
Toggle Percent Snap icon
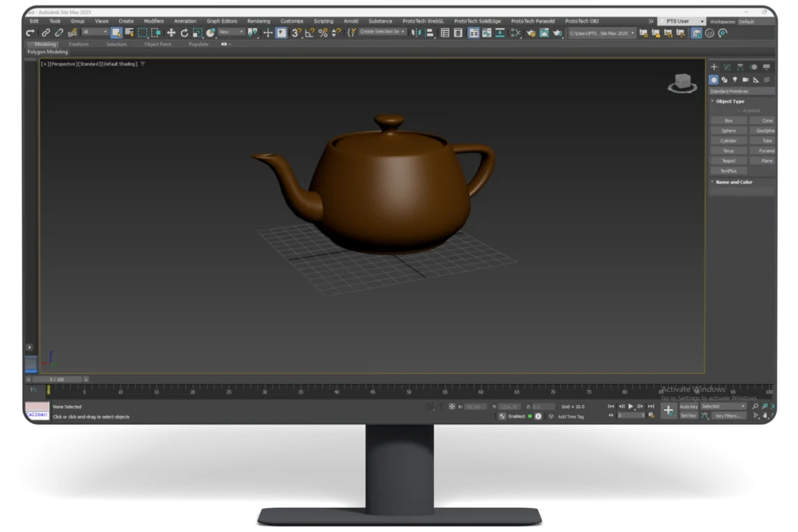(x=323, y=33)
